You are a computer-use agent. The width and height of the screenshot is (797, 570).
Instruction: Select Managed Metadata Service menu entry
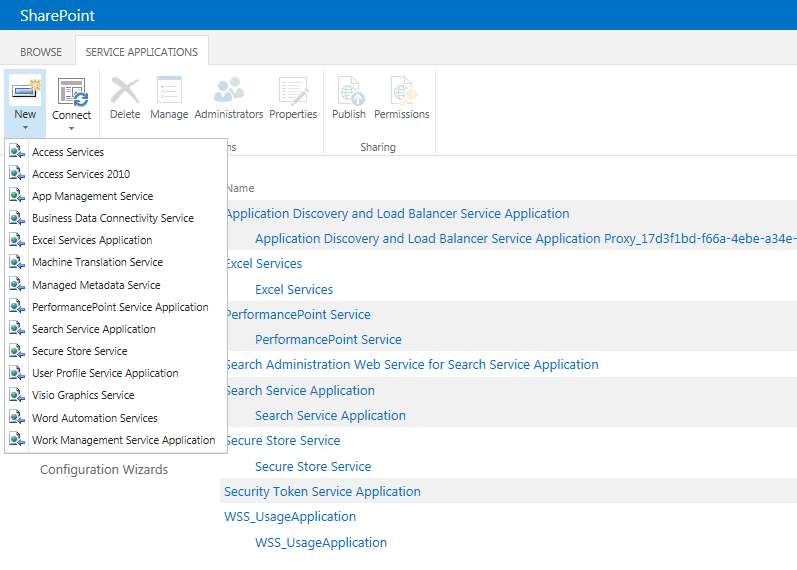pyautogui.click(x=96, y=285)
